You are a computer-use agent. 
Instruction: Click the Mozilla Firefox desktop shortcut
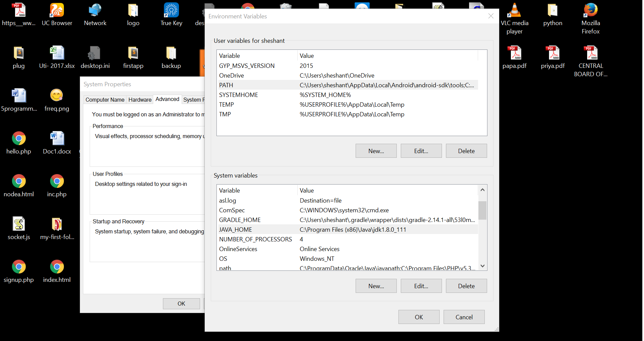pos(591,18)
